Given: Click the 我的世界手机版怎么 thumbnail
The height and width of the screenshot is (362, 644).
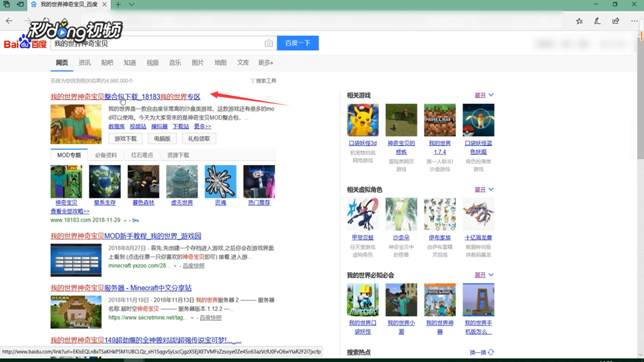Looking at the screenshot, I should point(478,300).
